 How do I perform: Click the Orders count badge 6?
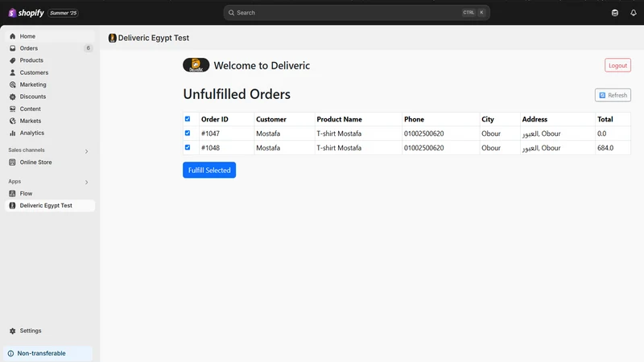tap(88, 48)
